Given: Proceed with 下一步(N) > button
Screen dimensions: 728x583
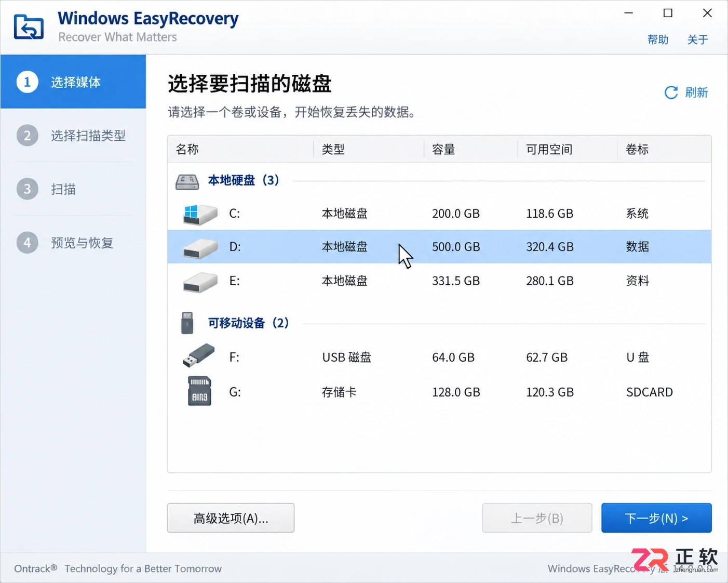Looking at the screenshot, I should coord(656,518).
